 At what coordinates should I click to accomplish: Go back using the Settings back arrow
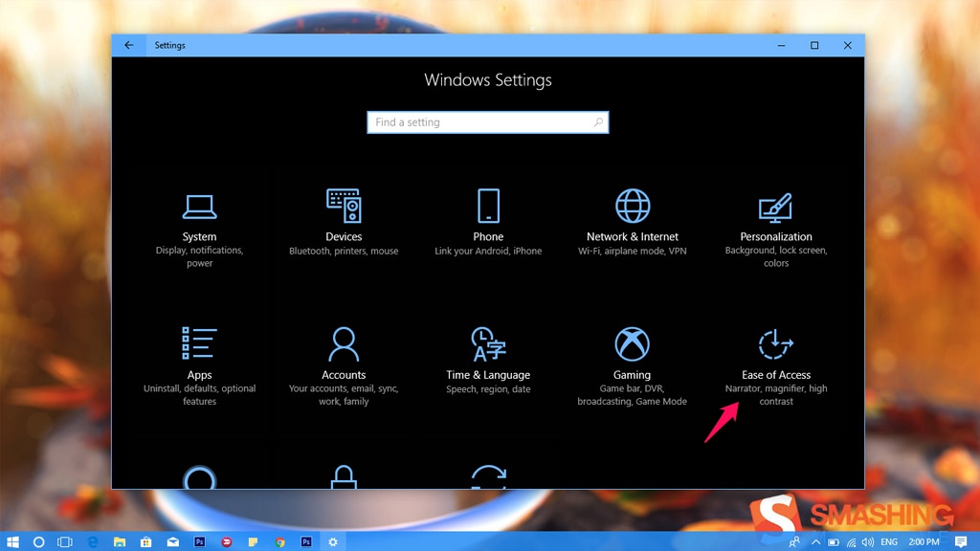[x=129, y=45]
